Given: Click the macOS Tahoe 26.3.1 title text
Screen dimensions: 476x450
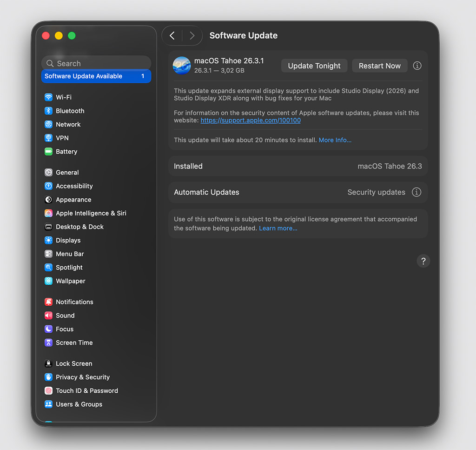Looking at the screenshot, I should coord(229,61).
